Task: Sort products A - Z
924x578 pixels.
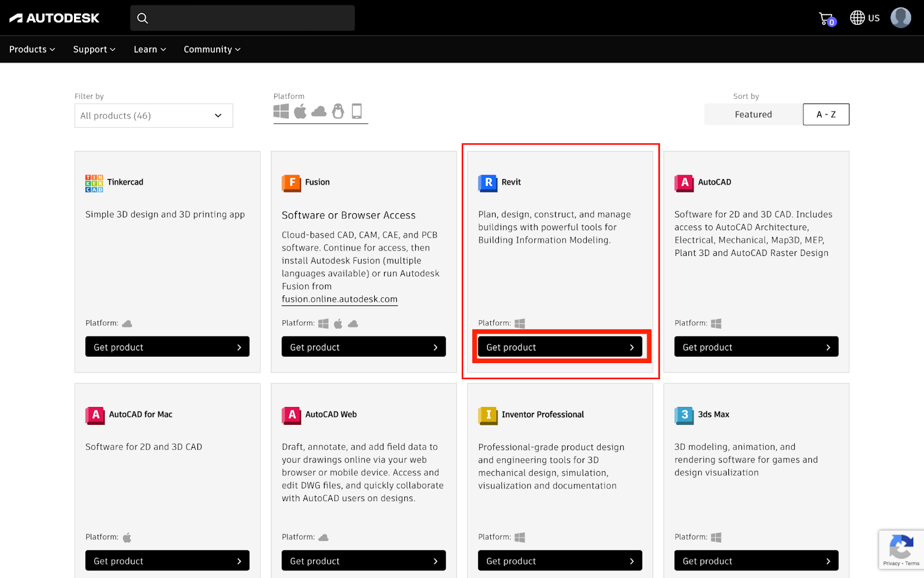Action: point(826,114)
